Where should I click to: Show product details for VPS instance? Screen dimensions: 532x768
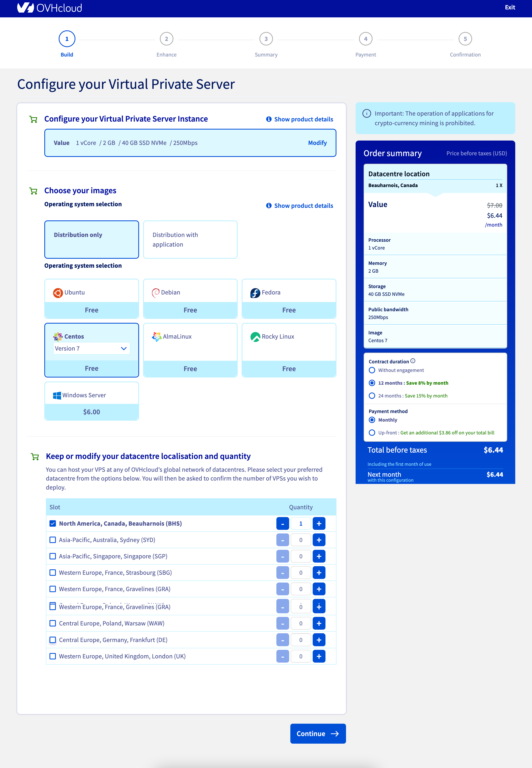[x=300, y=119]
